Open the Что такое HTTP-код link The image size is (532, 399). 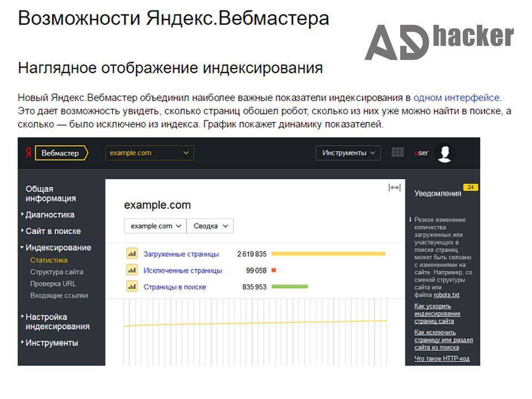tap(442, 359)
